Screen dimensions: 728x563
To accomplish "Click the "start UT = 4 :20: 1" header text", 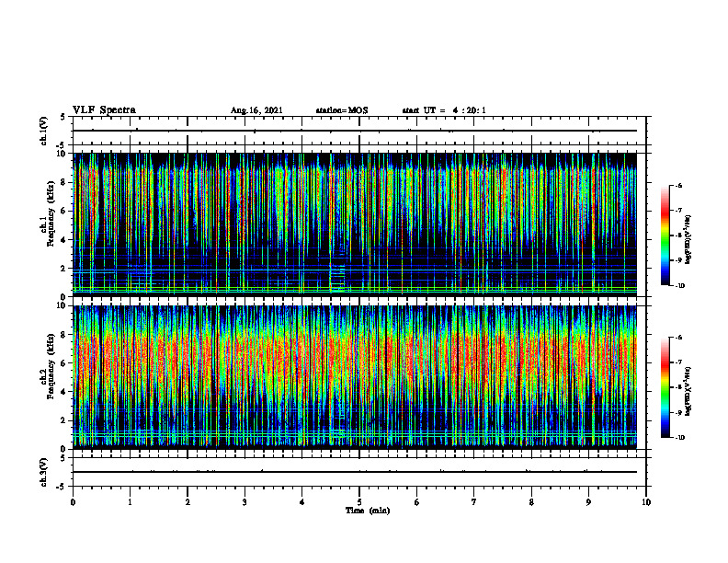I will (444, 110).
